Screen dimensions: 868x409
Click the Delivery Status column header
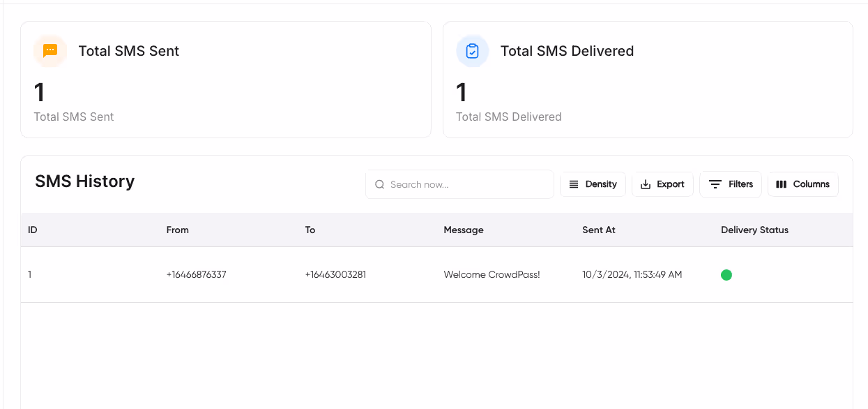(754, 230)
